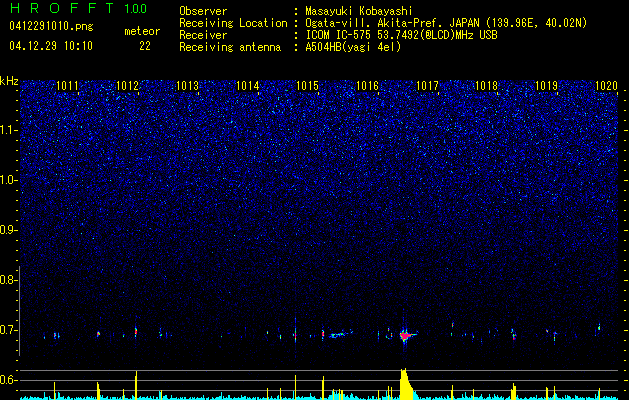
Task: Click the 1020 time marker
Action: coord(606,86)
